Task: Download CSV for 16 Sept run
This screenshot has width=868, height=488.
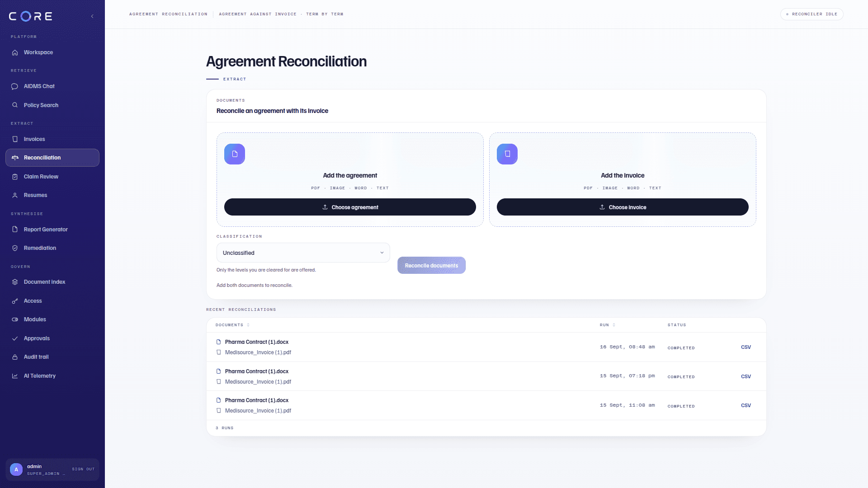Action: (x=746, y=347)
